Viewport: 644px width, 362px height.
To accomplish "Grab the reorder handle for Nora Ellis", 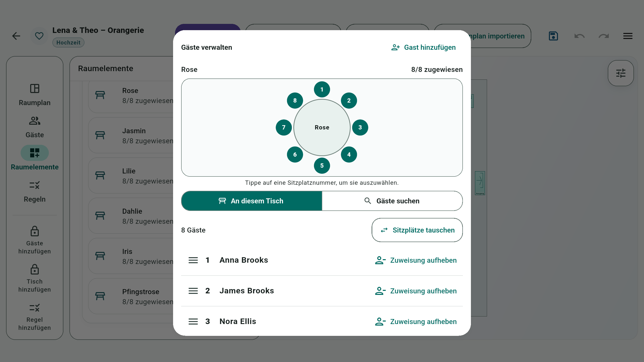I will click(x=193, y=322).
